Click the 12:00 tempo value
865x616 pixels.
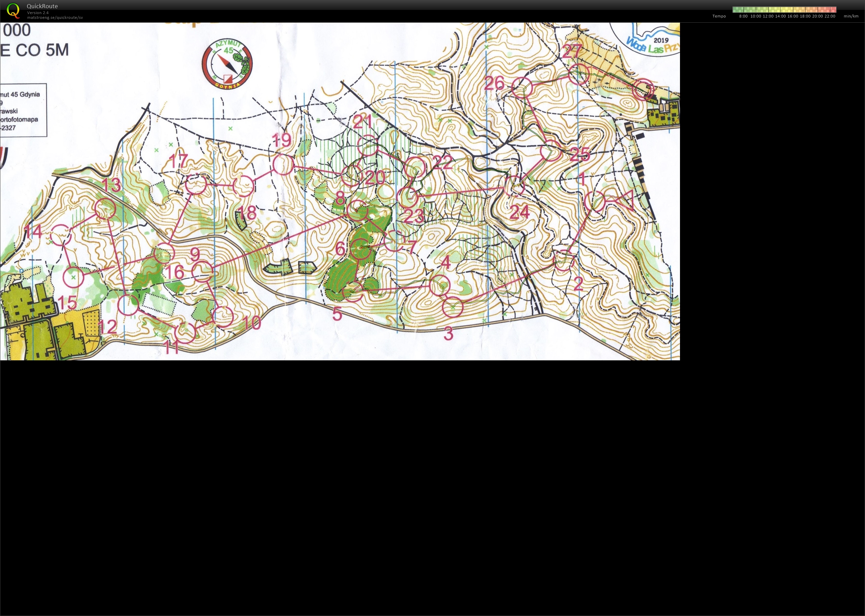(768, 16)
